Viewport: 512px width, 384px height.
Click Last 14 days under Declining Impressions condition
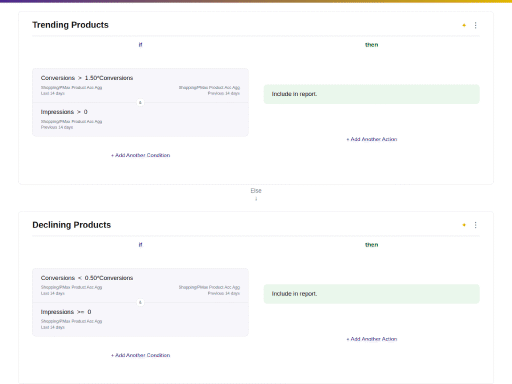pyautogui.click(x=53, y=327)
